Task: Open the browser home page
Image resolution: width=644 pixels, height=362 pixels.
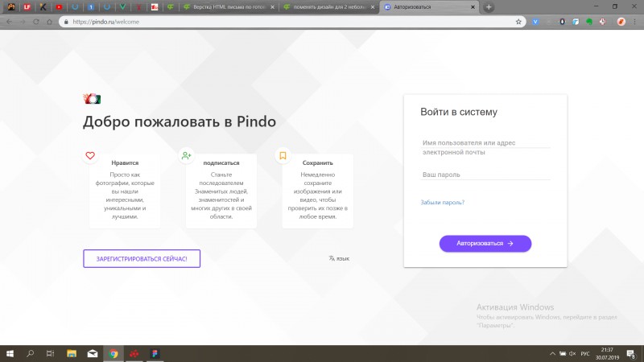Action: (x=49, y=22)
